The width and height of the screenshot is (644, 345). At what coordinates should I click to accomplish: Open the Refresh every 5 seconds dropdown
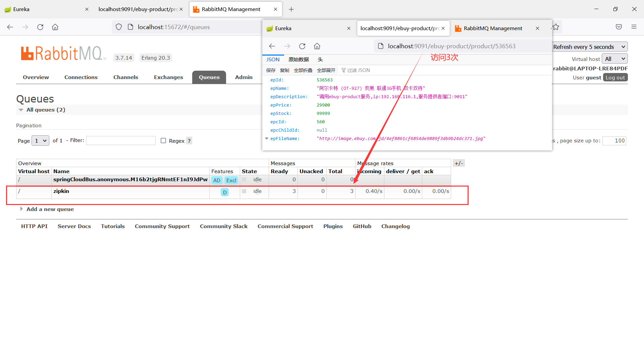590,47
